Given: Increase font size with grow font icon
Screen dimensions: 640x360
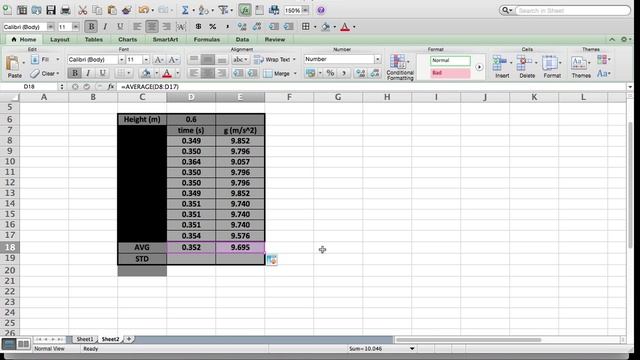Looking at the screenshot, I should click(158, 60).
